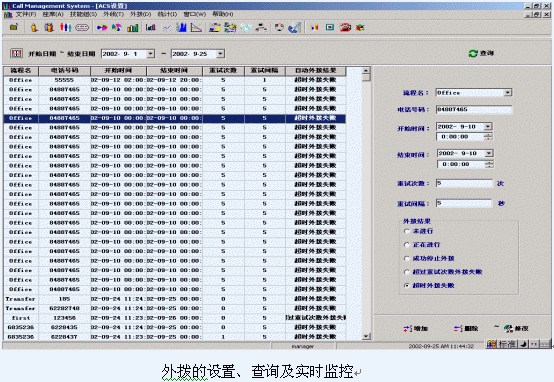Click the single agent figure toolbar icon
This screenshot has height=382, width=554.
(34, 27)
